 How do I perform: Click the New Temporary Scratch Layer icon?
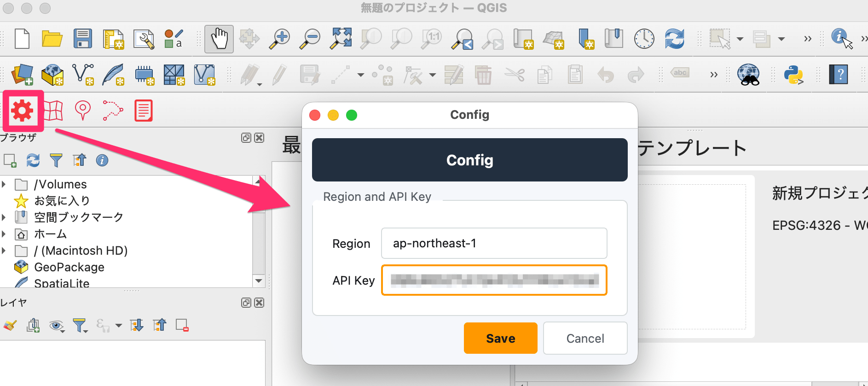click(x=144, y=75)
